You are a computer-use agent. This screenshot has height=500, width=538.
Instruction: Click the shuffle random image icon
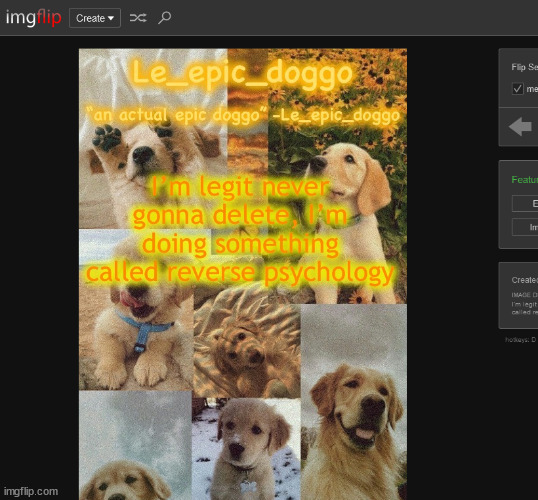click(138, 18)
